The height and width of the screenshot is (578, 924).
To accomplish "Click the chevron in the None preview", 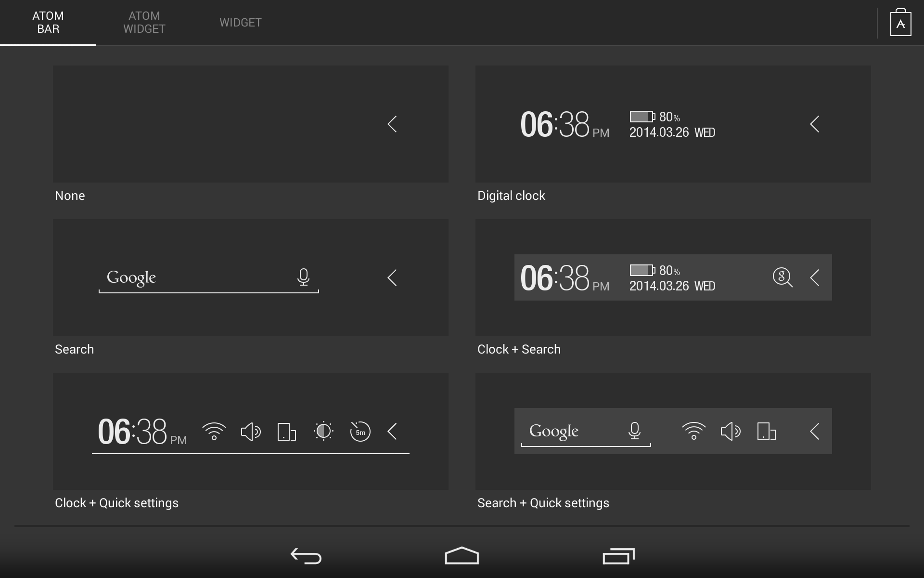I will point(392,124).
